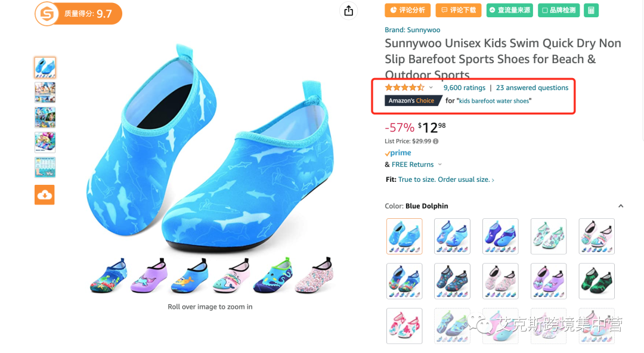Open the 23 answered questions link

532,88
